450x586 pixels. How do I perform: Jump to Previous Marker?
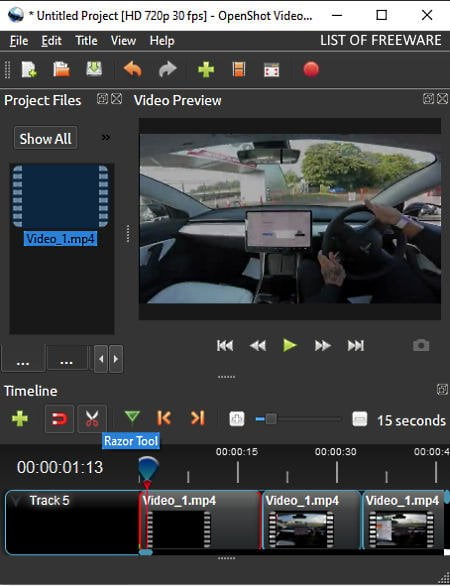164,418
